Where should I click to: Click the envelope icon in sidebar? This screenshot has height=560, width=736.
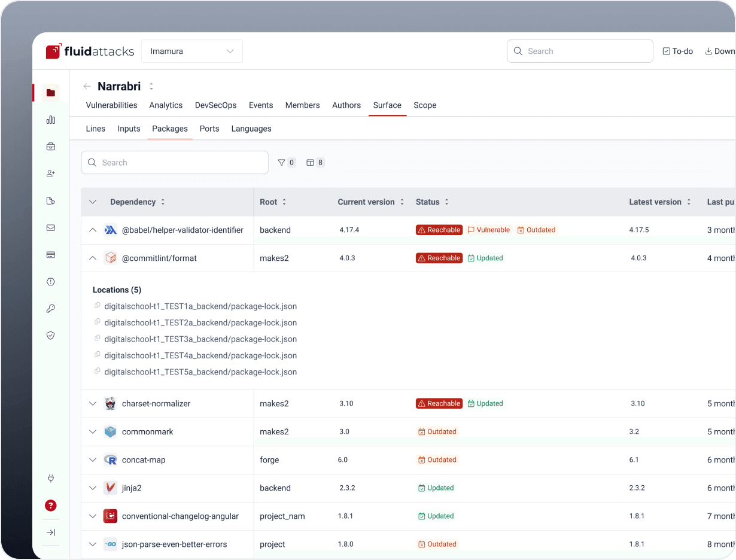point(51,228)
